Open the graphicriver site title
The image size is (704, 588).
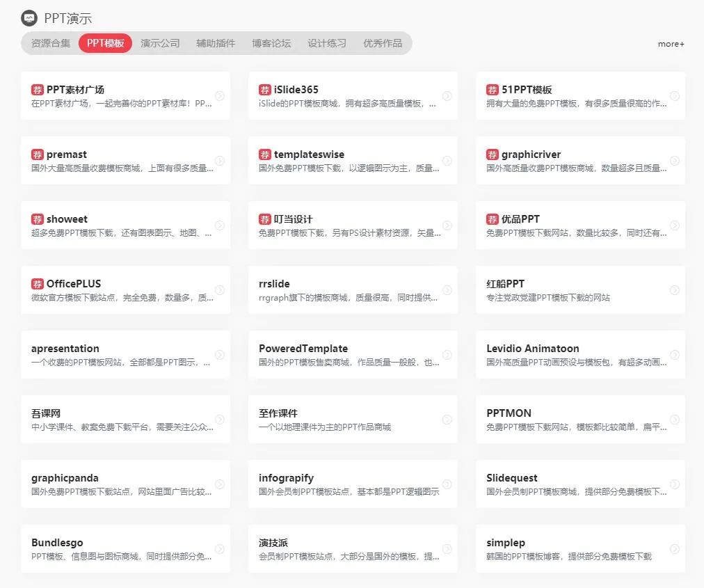point(531,154)
